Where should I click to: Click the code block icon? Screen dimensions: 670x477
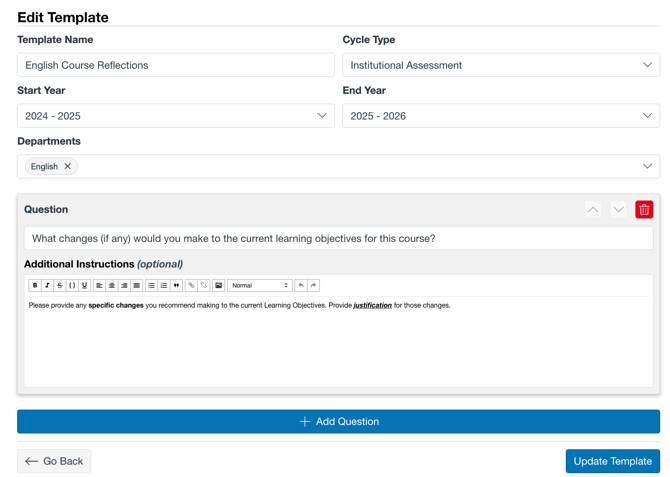pyautogui.click(x=72, y=286)
